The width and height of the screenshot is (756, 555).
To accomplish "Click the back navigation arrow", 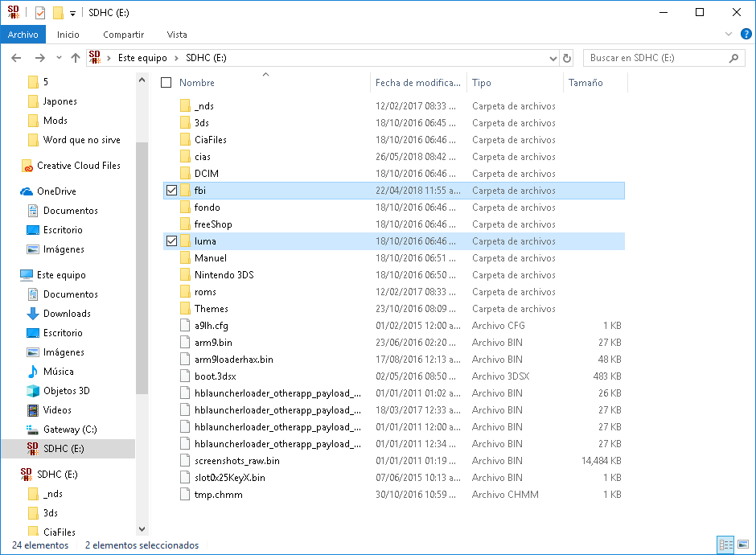I will pyautogui.click(x=16, y=58).
